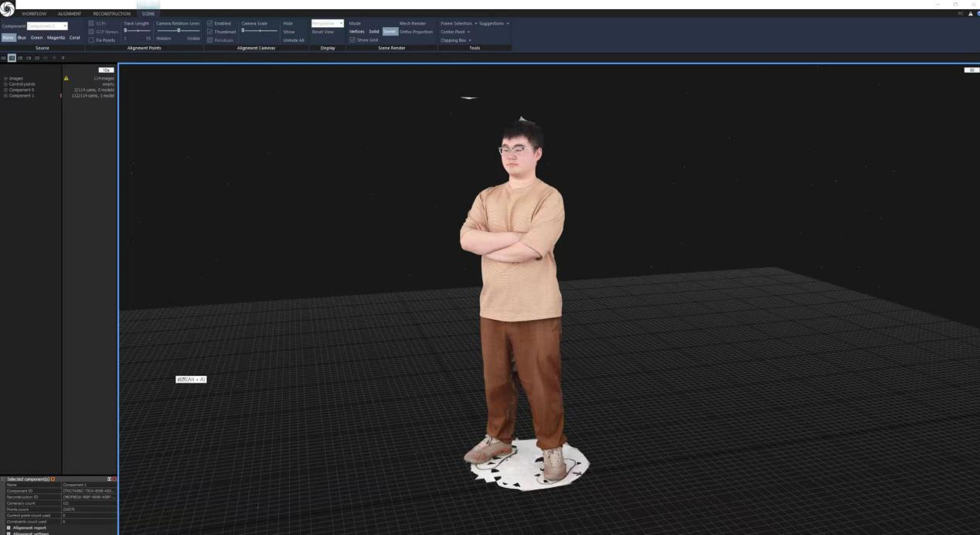The height and width of the screenshot is (535, 980).
Task: Click the notification bell icon at top right
Action: click(x=970, y=13)
